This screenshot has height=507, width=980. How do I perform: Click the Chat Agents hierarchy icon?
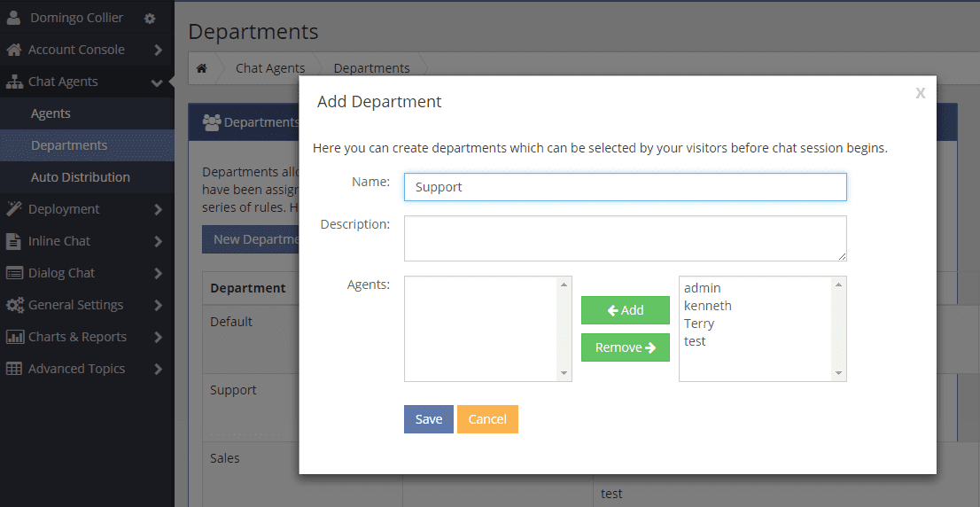coord(14,82)
